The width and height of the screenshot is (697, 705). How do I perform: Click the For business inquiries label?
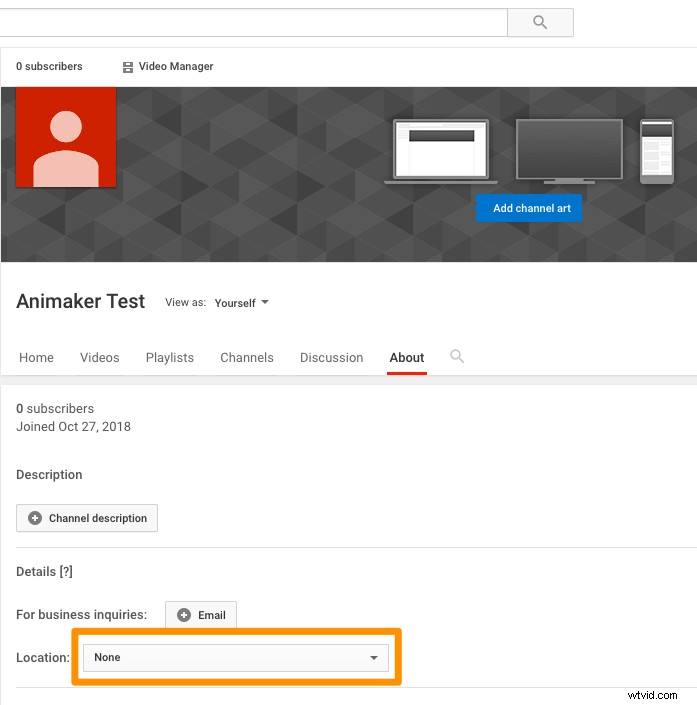click(x=81, y=615)
